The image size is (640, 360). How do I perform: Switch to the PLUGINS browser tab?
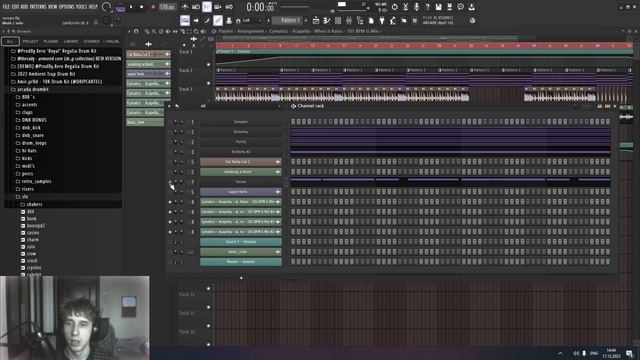tap(51, 41)
